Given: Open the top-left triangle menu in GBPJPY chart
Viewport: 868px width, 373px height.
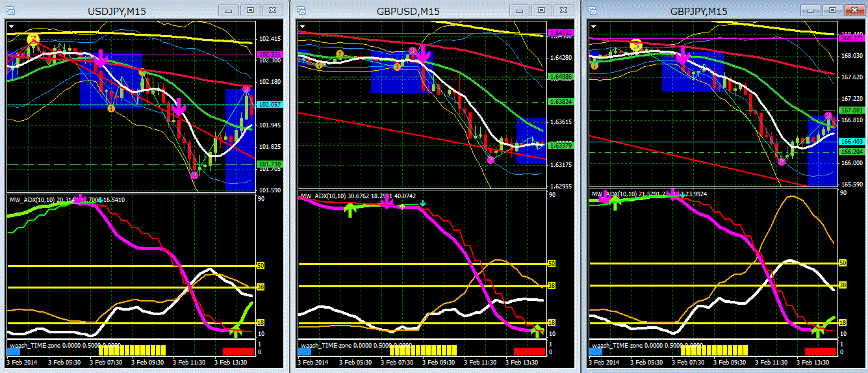Looking at the screenshot, I should (x=594, y=26).
